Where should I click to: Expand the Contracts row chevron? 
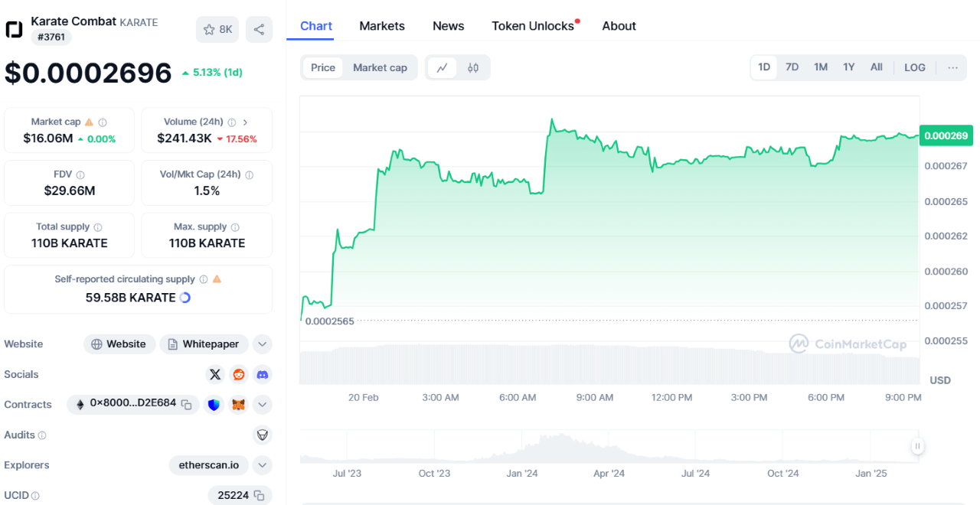tap(263, 404)
